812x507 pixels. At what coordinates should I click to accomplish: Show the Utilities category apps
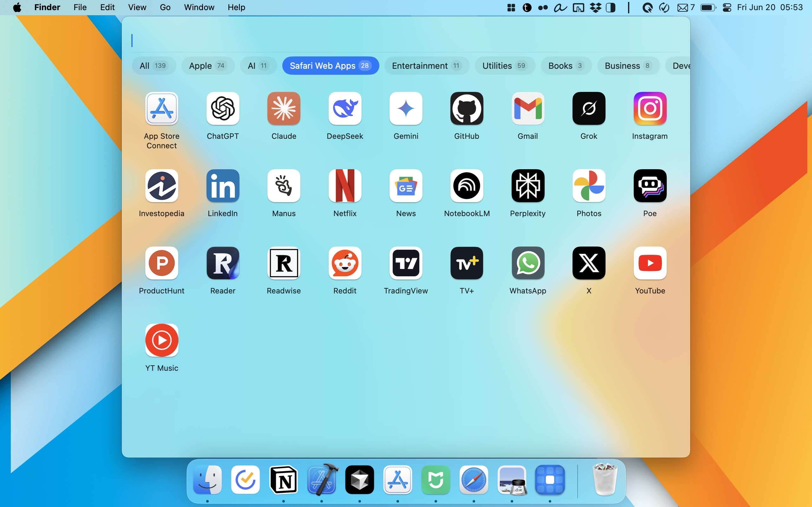[504, 66]
